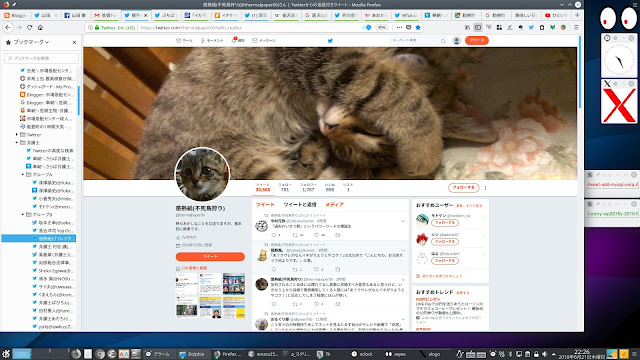Screen dimensions: 640x360
Task: Go to Twitter ホーム
Action: 184,40
